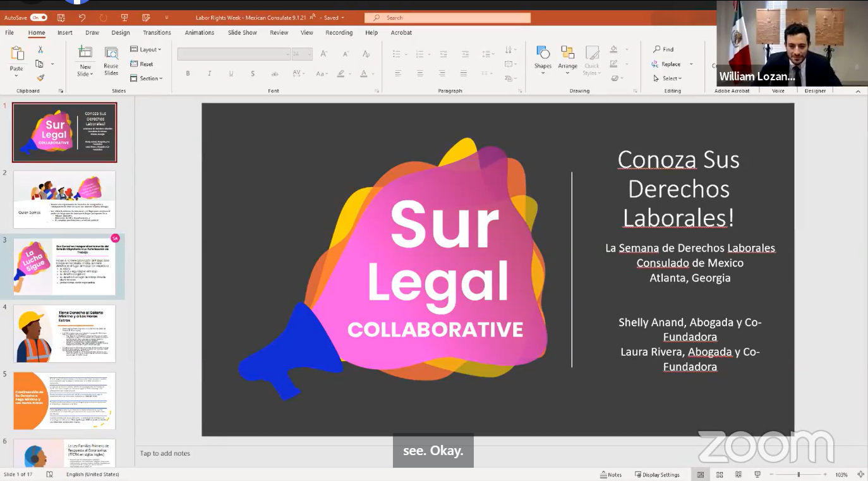Toggle the Notes pane in status bar
The height and width of the screenshot is (481, 868).
click(x=611, y=475)
